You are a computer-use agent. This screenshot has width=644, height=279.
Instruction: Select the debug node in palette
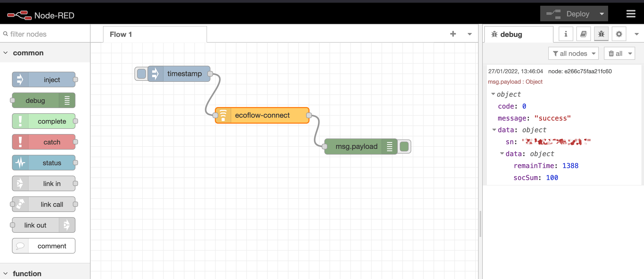pos(44,100)
